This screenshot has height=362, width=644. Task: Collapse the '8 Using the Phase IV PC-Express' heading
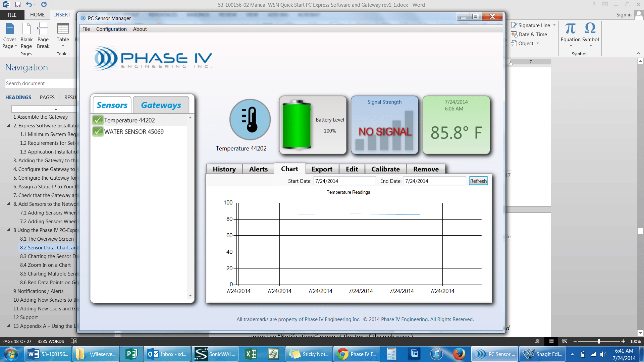tap(9, 230)
